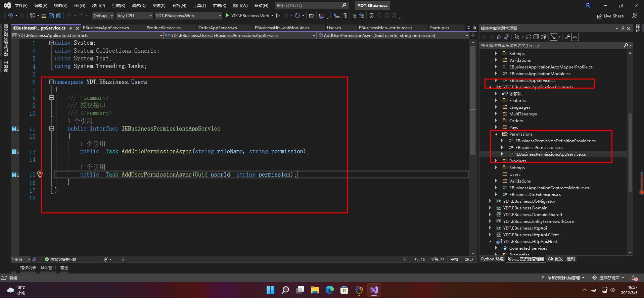Click the Navigate Backward toolbar arrow
This screenshot has height=298, width=644.
coord(11,15)
